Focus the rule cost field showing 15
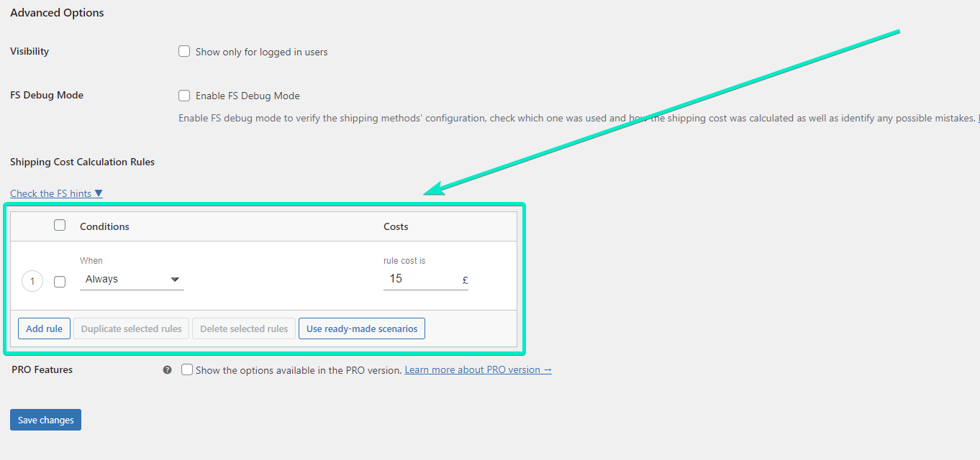Screen dimensions: 980x460 pos(426,279)
